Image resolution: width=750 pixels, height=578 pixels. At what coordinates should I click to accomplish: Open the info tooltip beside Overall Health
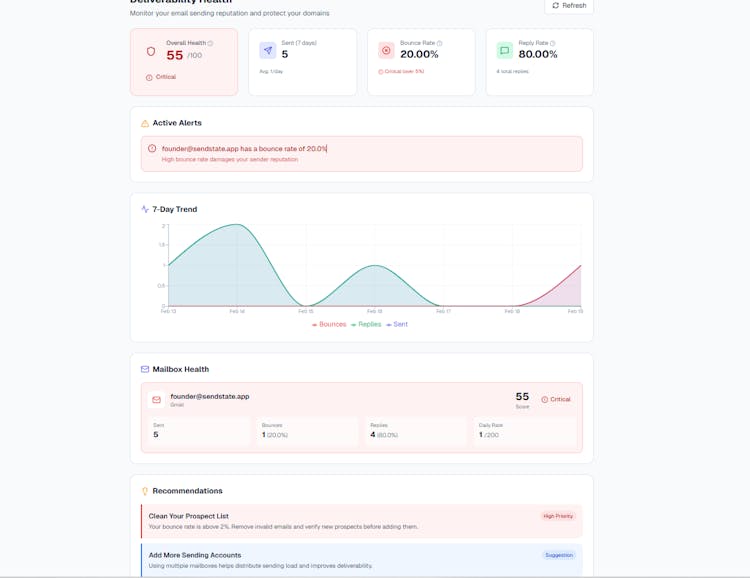coord(210,43)
